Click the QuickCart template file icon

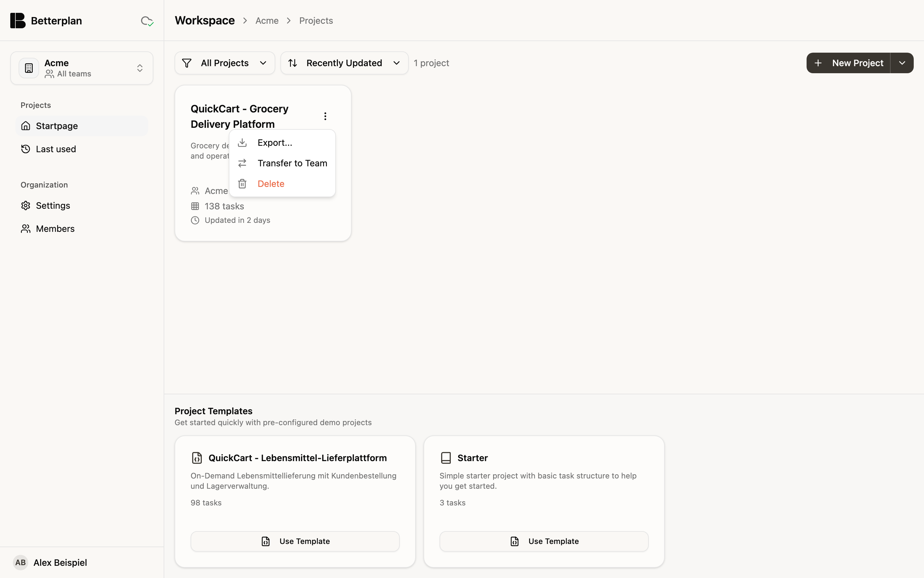197,458
